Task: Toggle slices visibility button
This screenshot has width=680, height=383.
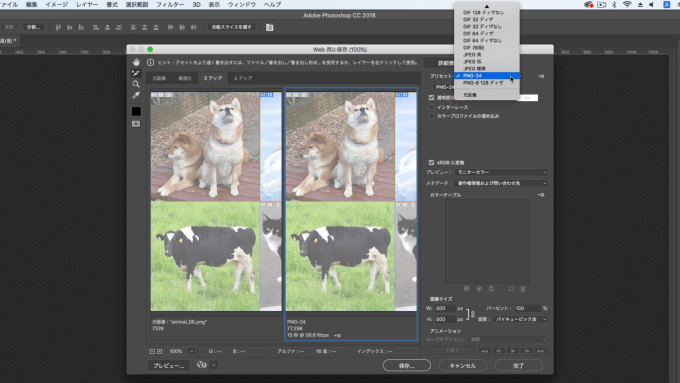Action: pos(136,124)
